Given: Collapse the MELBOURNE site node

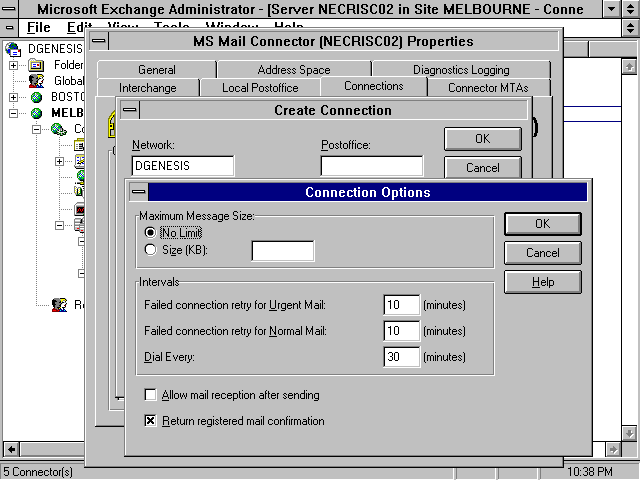Looking at the screenshot, I should 13,113.
